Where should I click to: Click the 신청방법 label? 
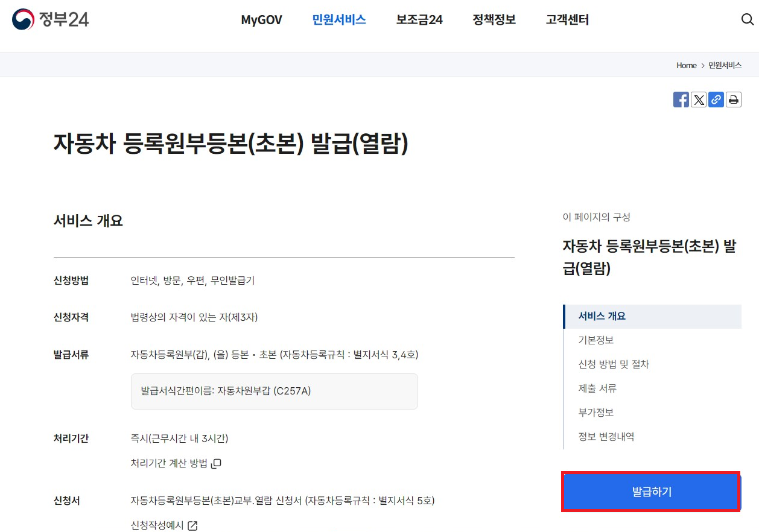pos(71,280)
